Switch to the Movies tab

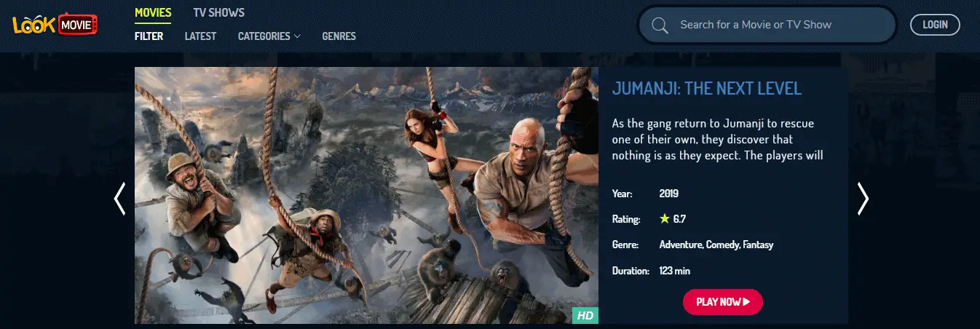153,12
